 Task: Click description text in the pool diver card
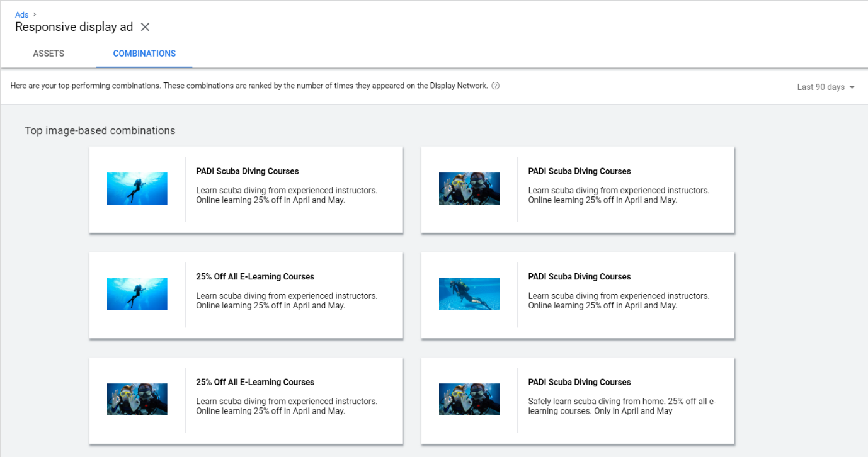(x=619, y=301)
